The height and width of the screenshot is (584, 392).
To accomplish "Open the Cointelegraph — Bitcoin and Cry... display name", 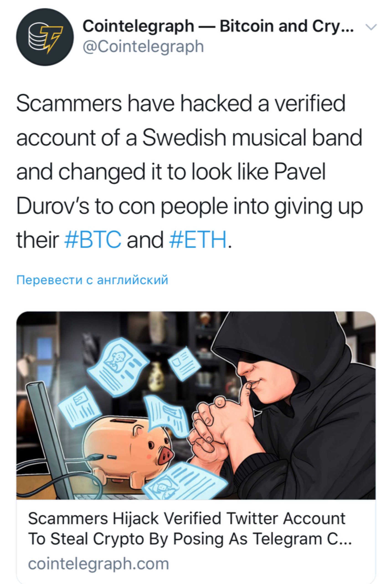I will pos(218,26).
